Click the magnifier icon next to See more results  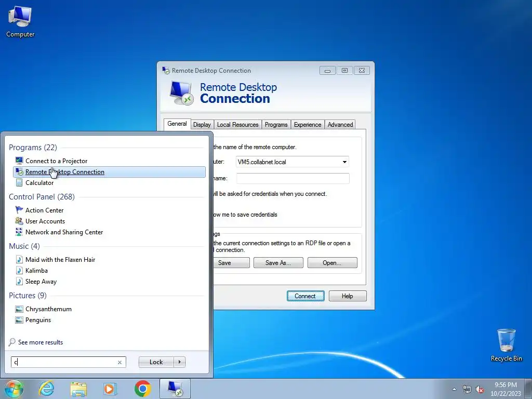[12, 342]
